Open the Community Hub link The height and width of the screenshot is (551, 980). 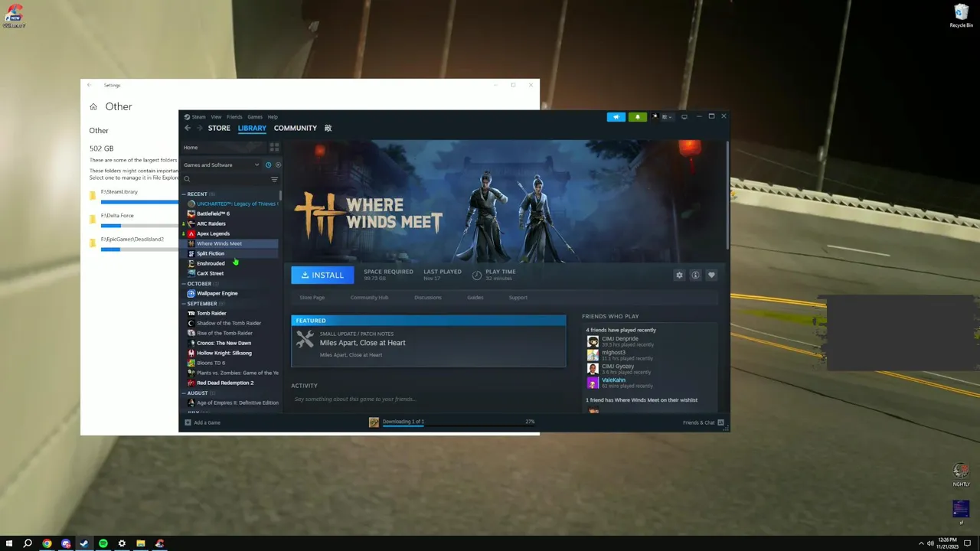point(369,298)
